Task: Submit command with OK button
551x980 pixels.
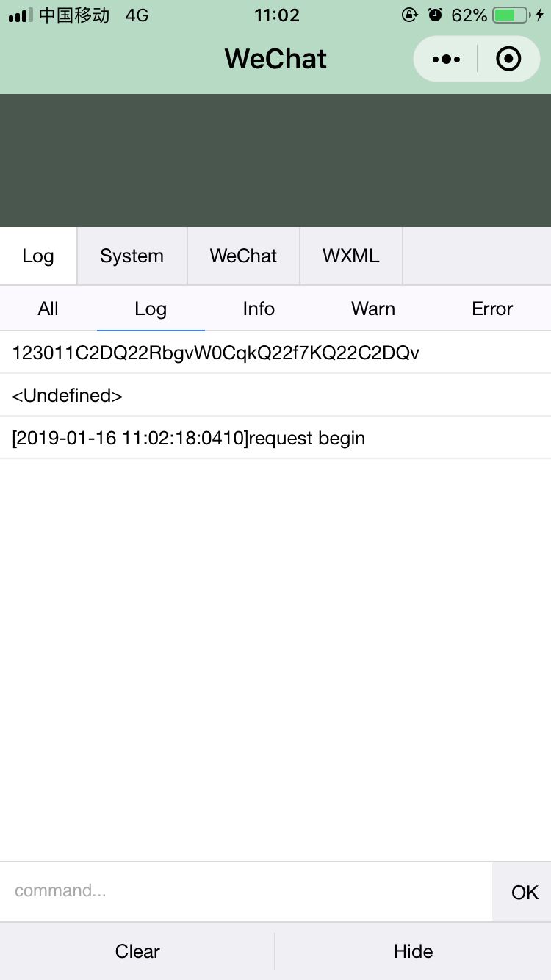Action: pos(525,892)
